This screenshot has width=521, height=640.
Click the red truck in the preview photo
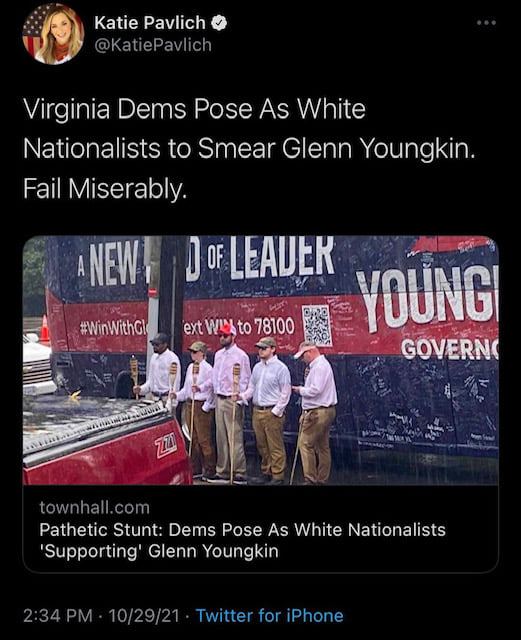107,441
